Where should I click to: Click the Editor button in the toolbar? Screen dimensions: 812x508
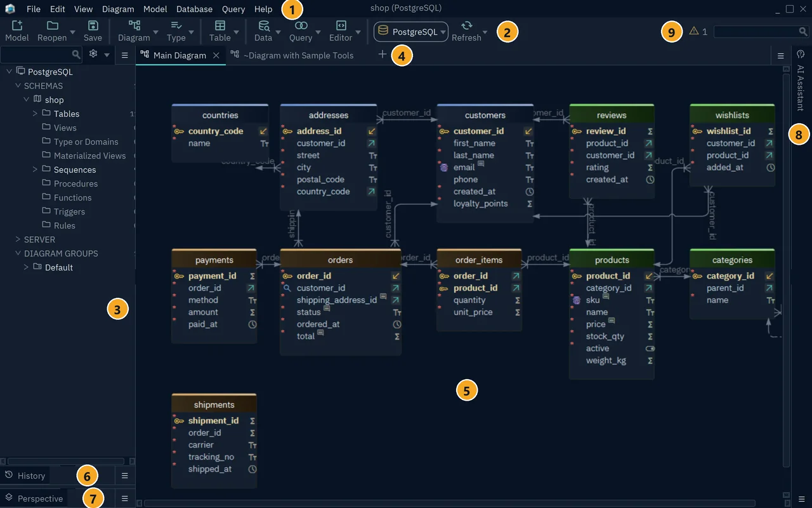click(341, 30)
